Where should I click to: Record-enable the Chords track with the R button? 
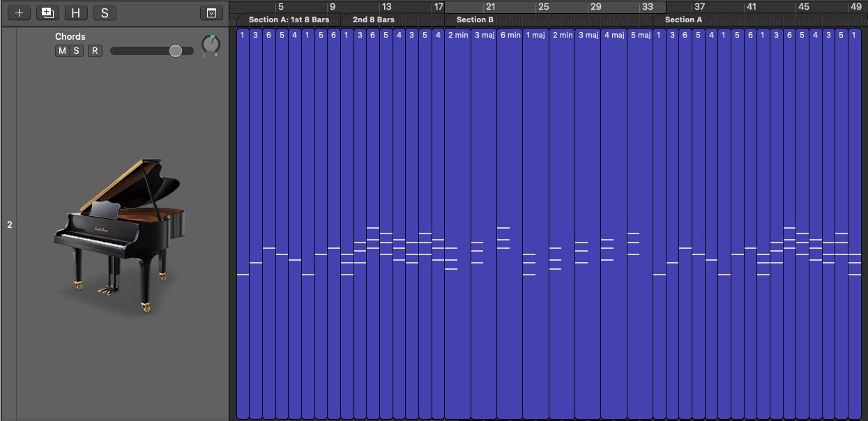94,50
